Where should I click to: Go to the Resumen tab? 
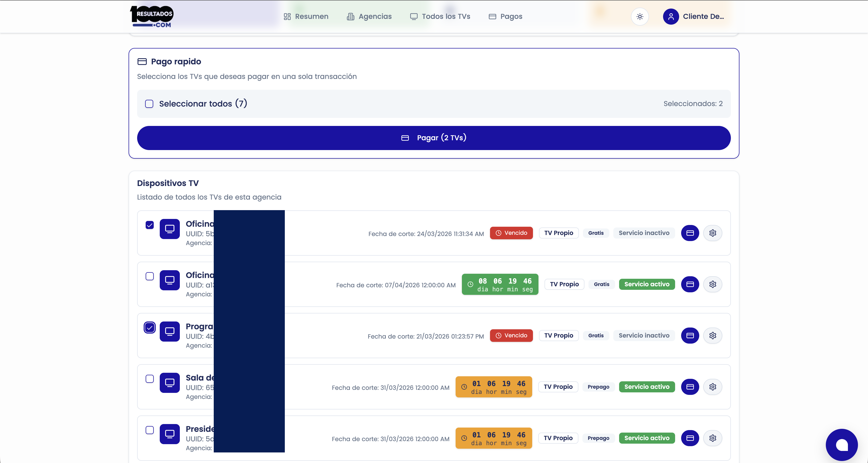pos(306,17)
